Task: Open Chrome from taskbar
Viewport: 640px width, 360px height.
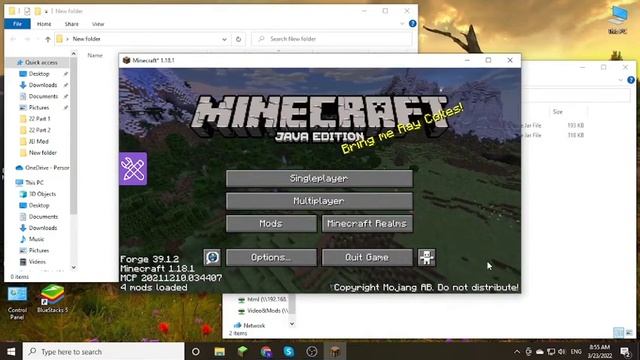Action: [x=266, y=351]
